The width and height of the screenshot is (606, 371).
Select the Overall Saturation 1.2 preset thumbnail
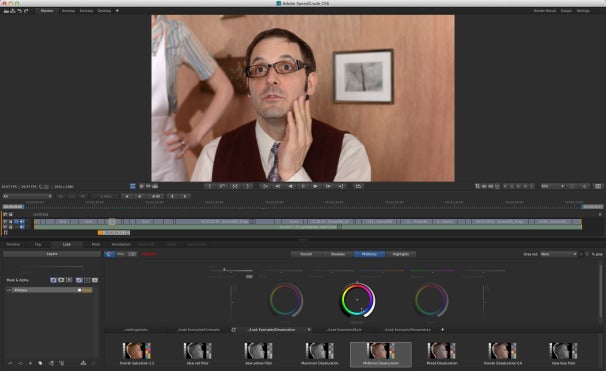point(137,351)
